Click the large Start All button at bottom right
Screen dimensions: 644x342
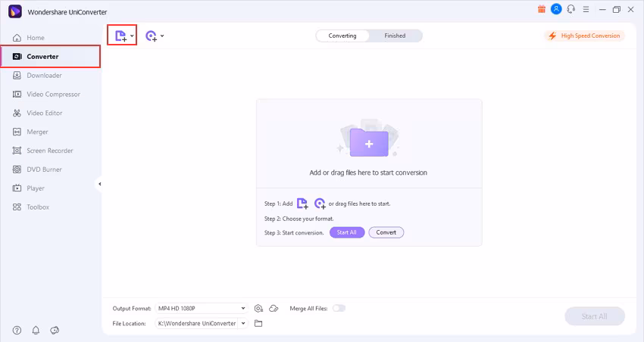click(x=594, y=316)
